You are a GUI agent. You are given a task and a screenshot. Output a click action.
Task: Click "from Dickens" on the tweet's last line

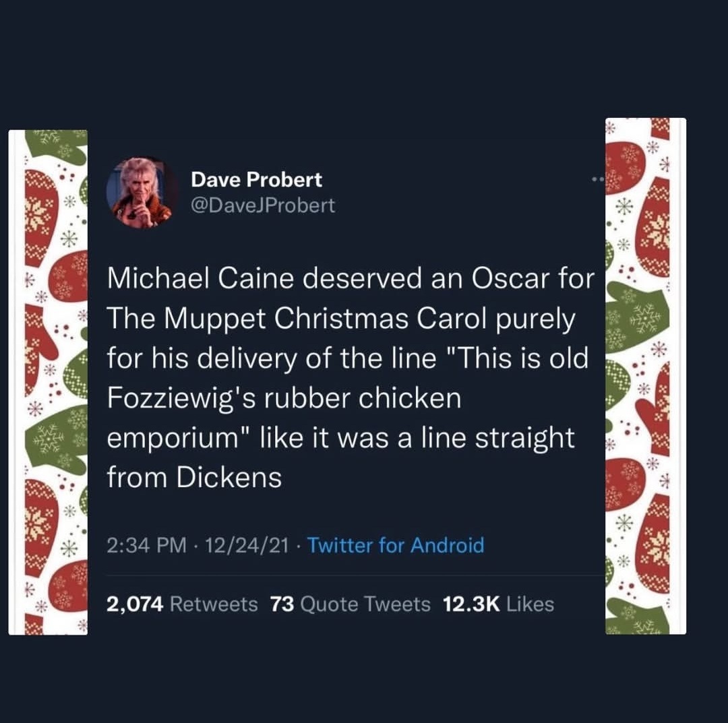194,477
